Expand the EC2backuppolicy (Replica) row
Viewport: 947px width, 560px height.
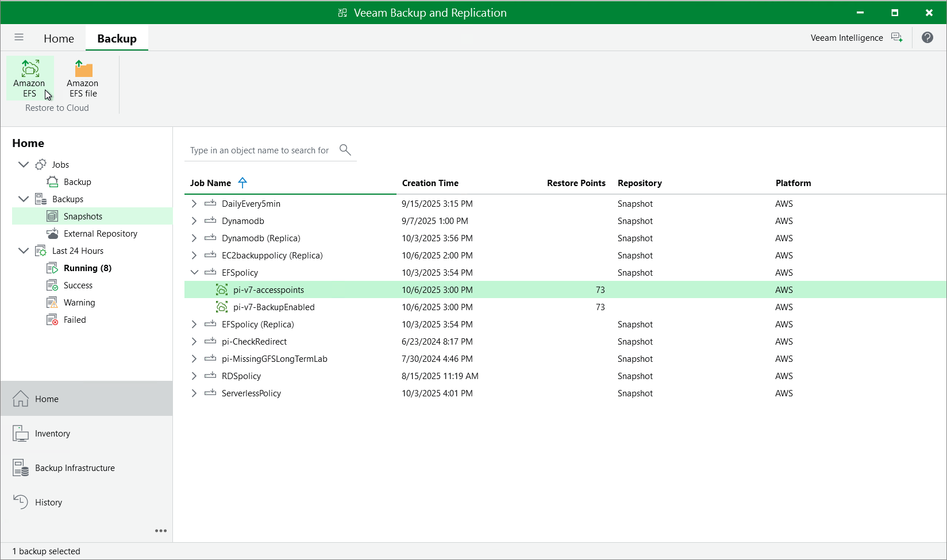click(194, 256)
